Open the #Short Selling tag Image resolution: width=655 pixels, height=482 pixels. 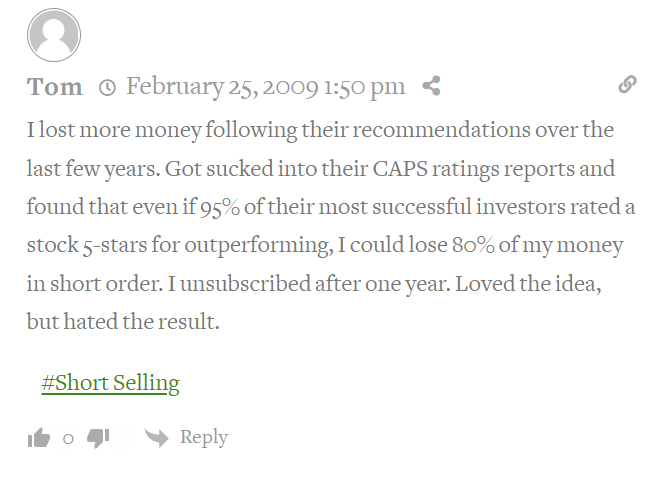pyautogui.click(x=111, y=383)
